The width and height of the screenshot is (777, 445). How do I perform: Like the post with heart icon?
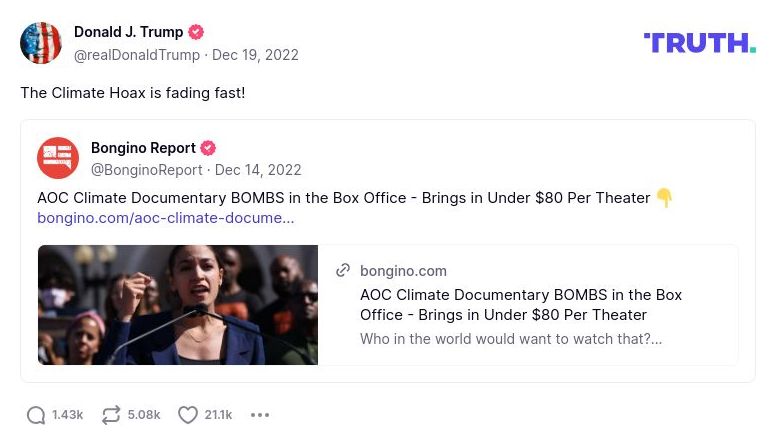pyautogui.click(x=187, y=415)
